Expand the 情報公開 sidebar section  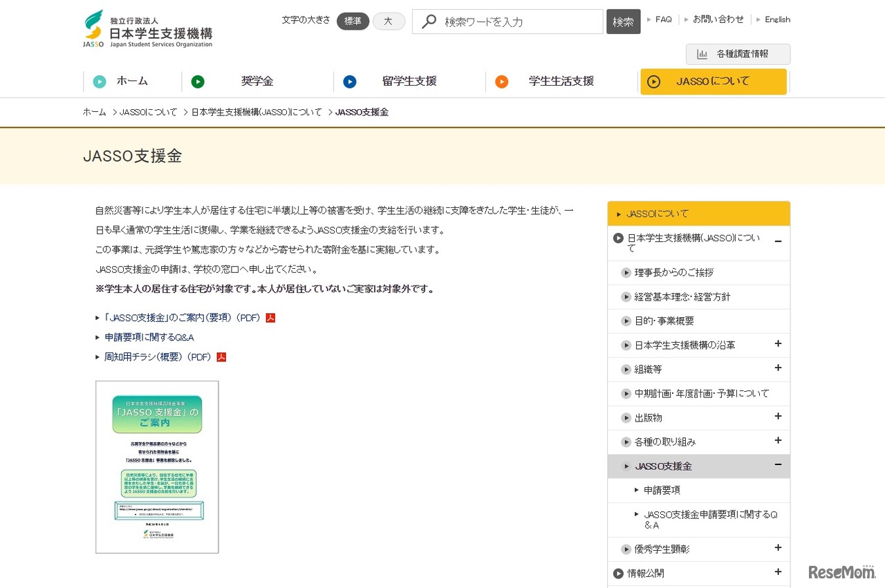pos(778,572)
